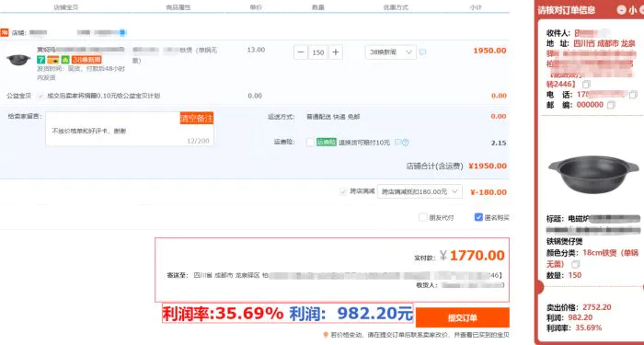Click the shipping insurance price 2.15
This screenshot has width=644, height=345.
tap(499, 143)
